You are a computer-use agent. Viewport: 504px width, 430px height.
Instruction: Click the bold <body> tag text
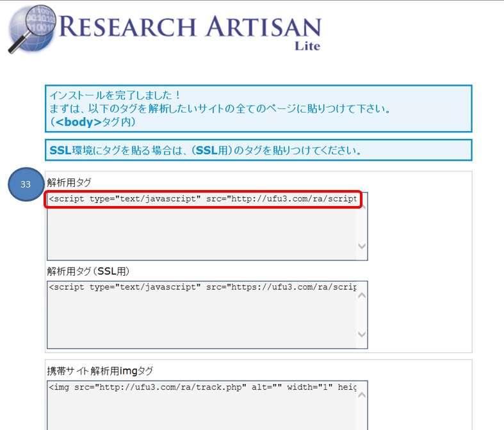click(x=79, y=122)
